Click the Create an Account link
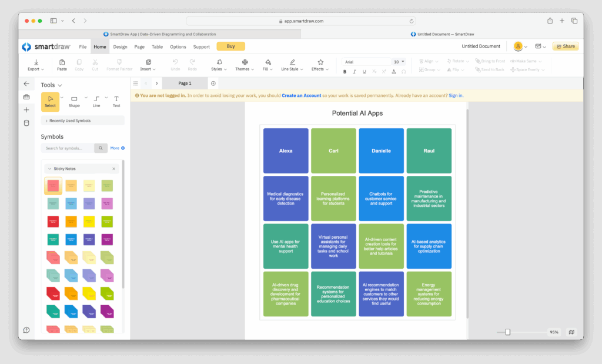The height and width of the screenshot is (364, 602). coord(301,95)
